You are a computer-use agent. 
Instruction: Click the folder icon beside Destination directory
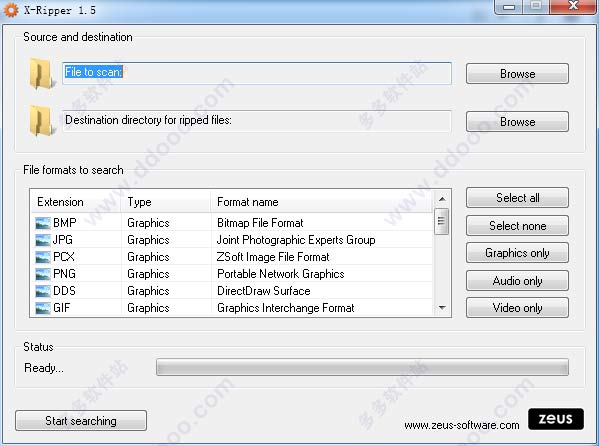(x=42, y=122)
